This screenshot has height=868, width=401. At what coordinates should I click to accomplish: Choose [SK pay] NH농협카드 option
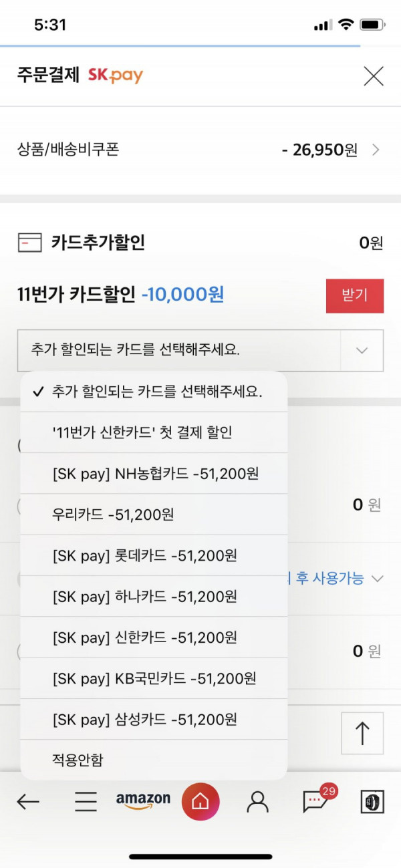click(154, 474)
